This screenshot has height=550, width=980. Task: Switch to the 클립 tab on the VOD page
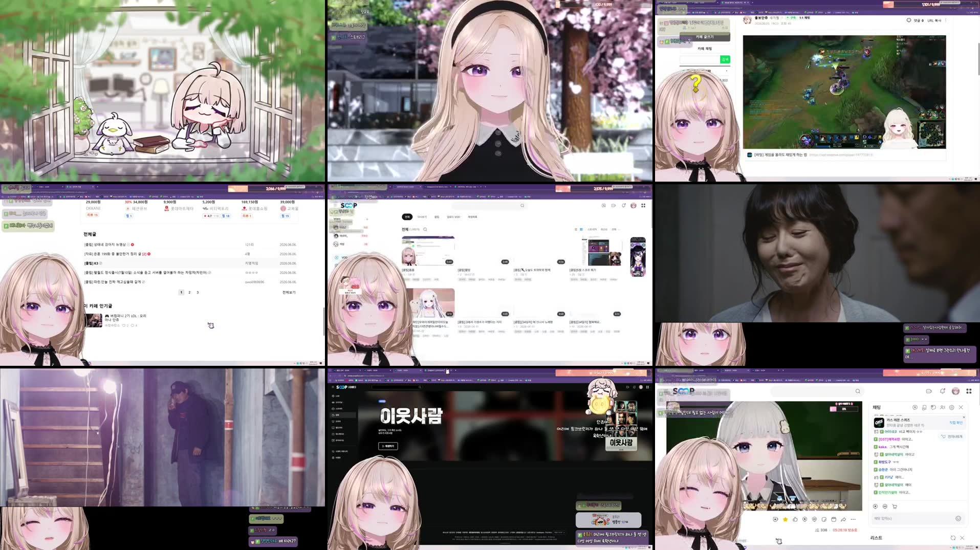(x=437, y=217)
